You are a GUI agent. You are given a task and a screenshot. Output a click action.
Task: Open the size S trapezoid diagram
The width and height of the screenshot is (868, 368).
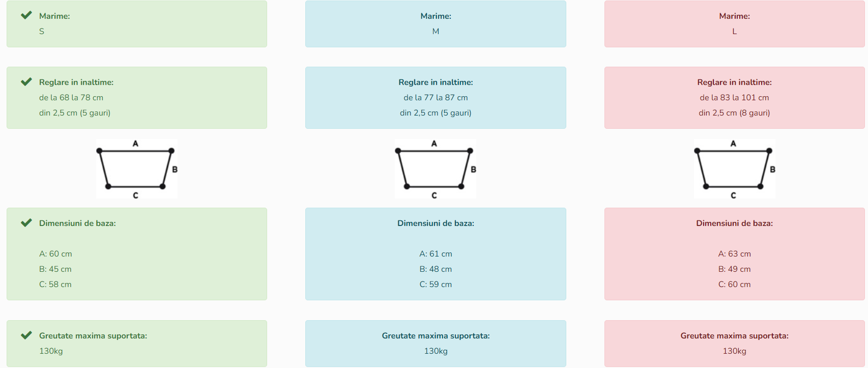[137, 169]
